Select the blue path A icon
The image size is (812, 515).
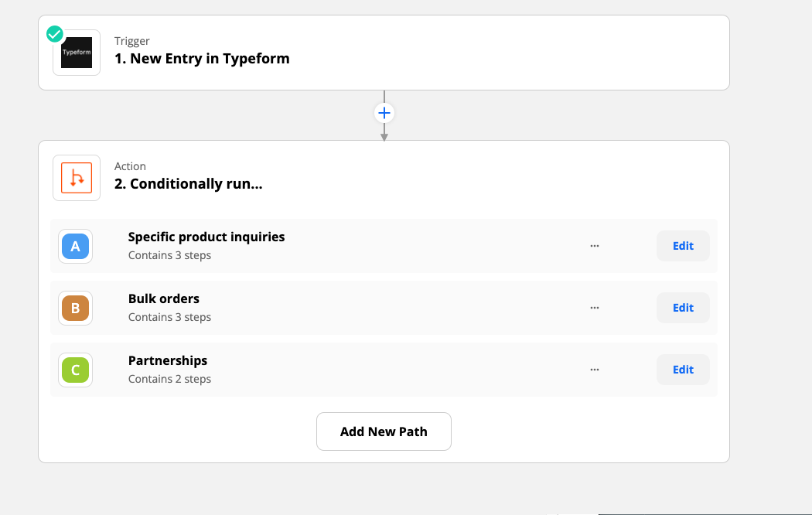[x=76, y=246]
